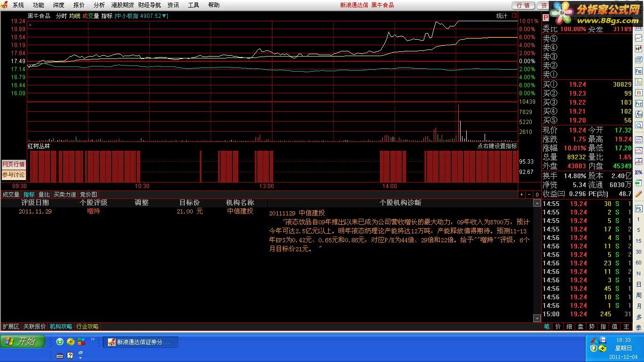The image size is (644, 362).
Task: Open the f(x) formula manager icon
Action: click(639, 114)
